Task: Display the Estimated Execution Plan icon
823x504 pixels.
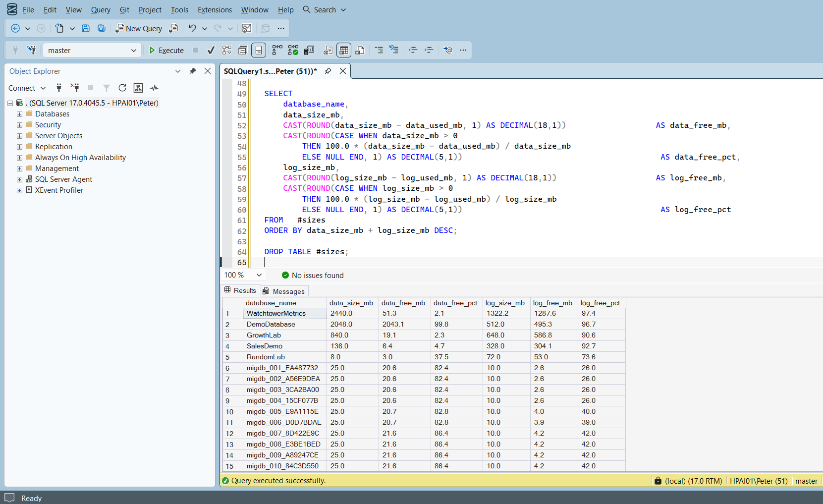Action: point(227,50)
